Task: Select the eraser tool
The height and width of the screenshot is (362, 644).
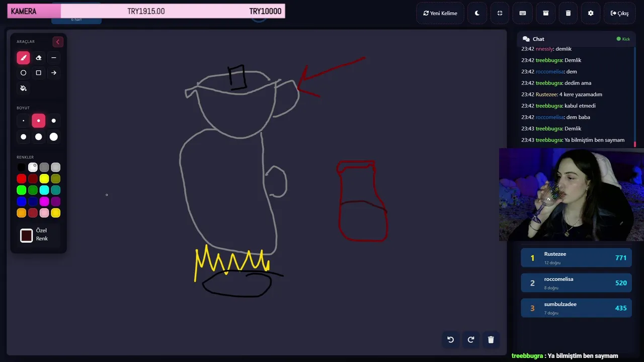Action: point(38,57)
